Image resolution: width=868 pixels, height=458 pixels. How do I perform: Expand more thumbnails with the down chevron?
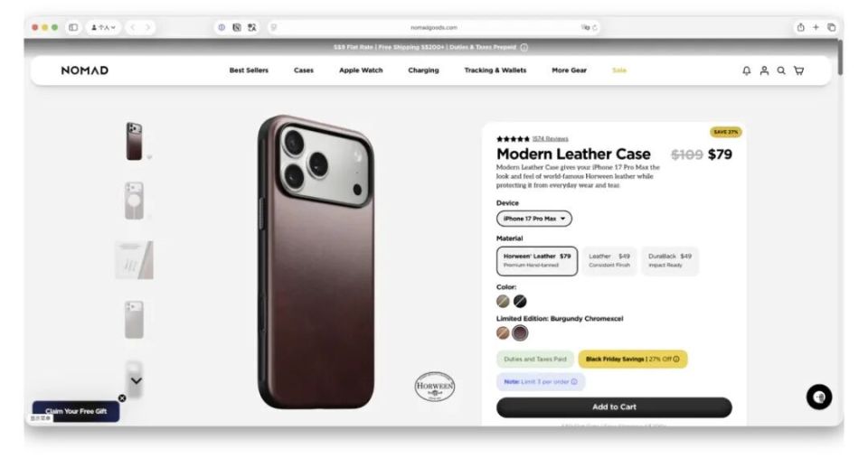pos(137,380)
